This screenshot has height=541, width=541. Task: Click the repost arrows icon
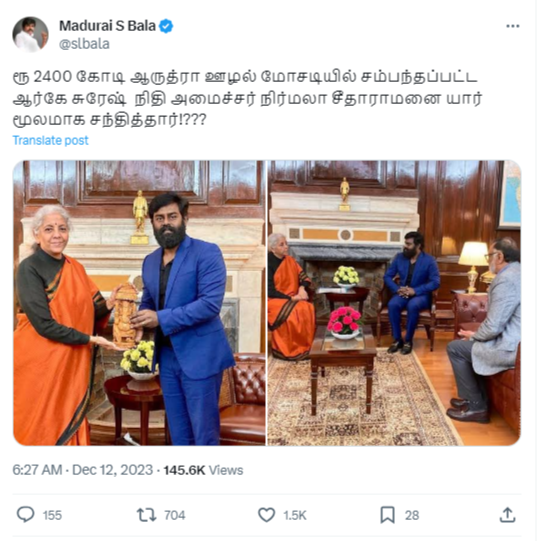(x=146, y=515)
